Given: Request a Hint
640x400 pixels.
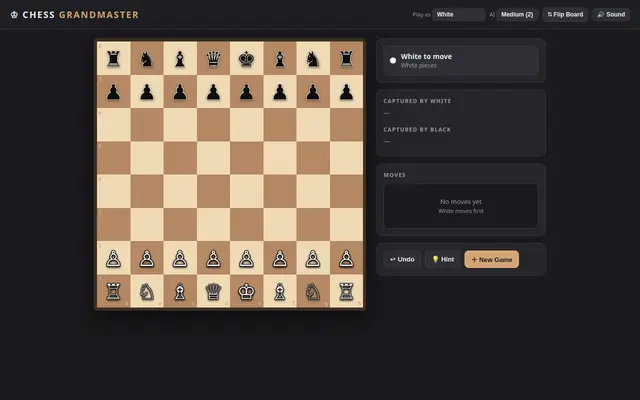Looking at the screenshot, I should pyautogui.click(x=443, y=259).
